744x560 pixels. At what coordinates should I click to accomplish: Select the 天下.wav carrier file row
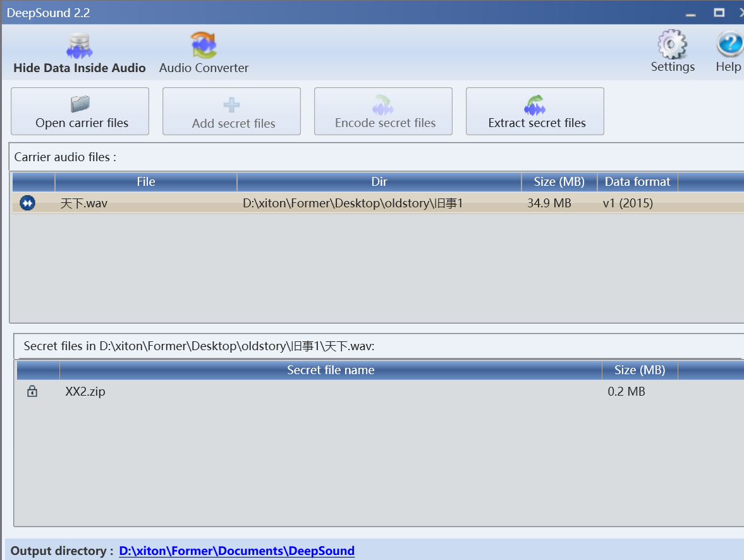click(253, 203)
